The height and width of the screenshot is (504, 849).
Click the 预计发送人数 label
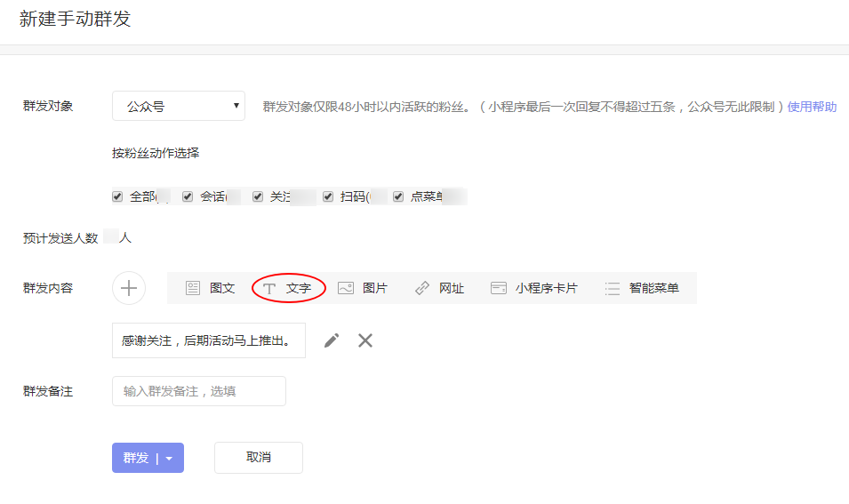[60, 238]
